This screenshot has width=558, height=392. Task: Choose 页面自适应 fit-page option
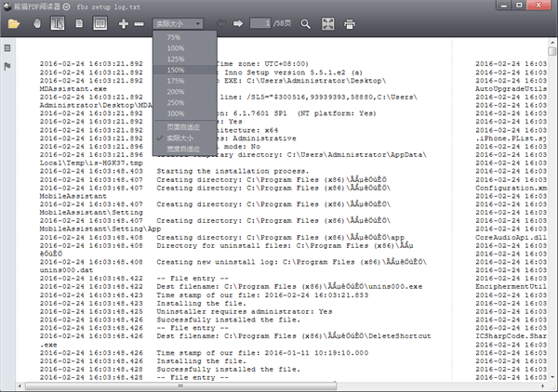tap(182, 126)
